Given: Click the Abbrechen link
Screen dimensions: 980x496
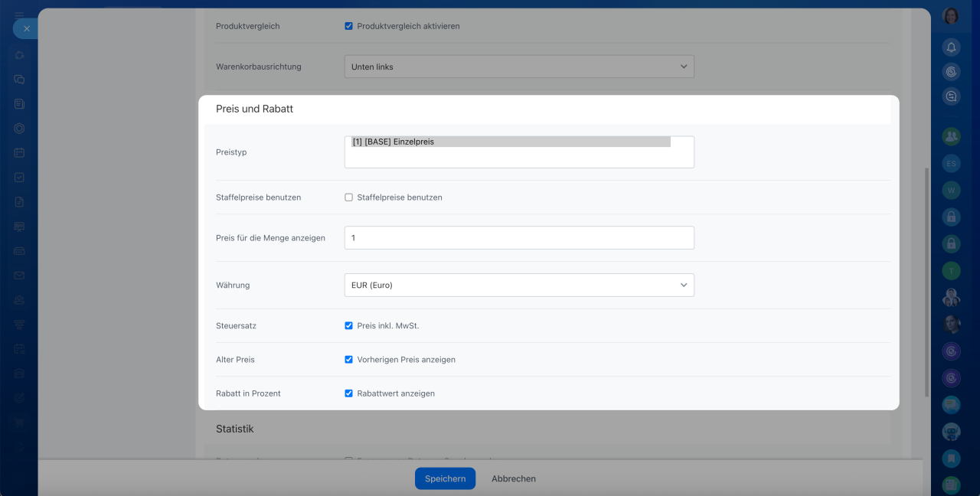Looking at the screenshot, I should point(513,478).
